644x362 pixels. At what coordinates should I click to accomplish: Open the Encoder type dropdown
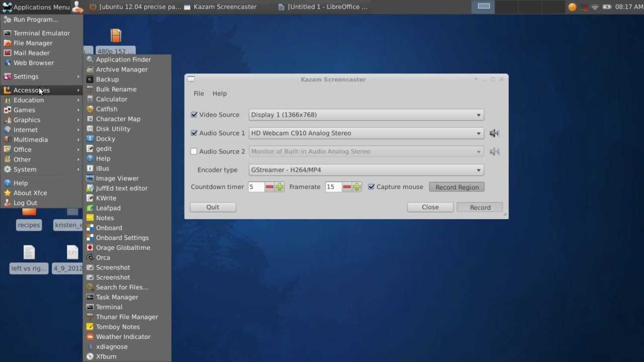click(x=366, y=170)
